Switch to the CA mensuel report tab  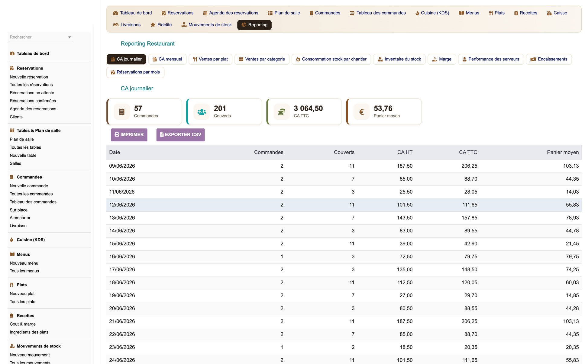pos(167,59)
